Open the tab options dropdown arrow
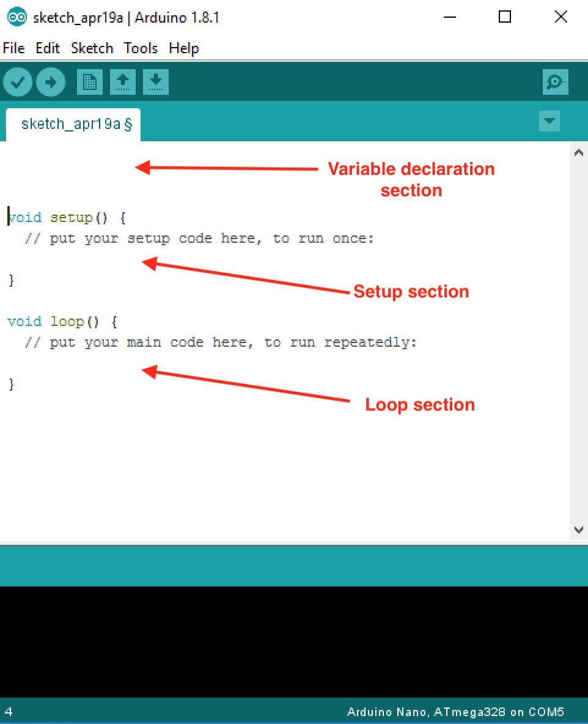Screen dimensions: 588x724 pyautogui.click(x=549, y=121)
